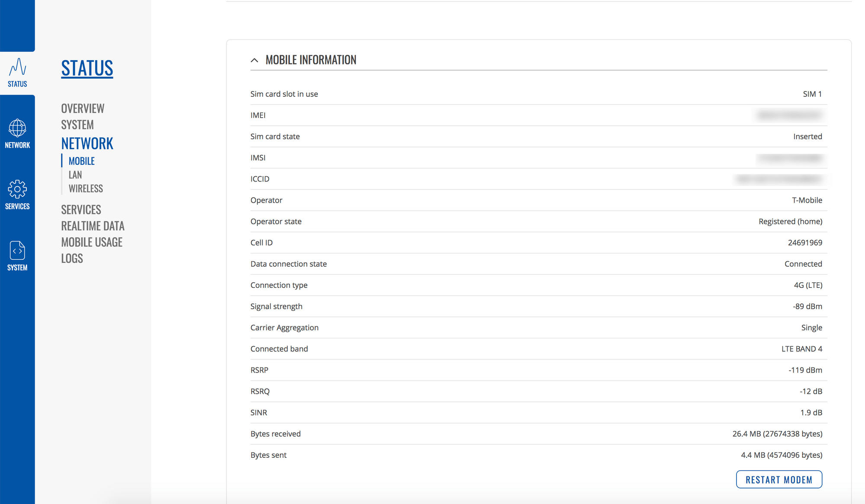This screenshot has width=865, height=504.
Task: Open the Logs page
Action: [72, 258]
